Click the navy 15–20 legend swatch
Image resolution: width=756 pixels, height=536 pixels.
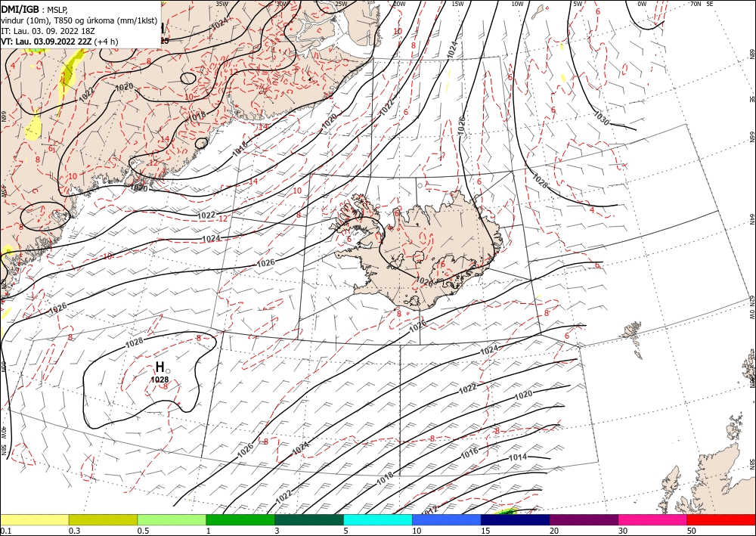coord(515,519)
